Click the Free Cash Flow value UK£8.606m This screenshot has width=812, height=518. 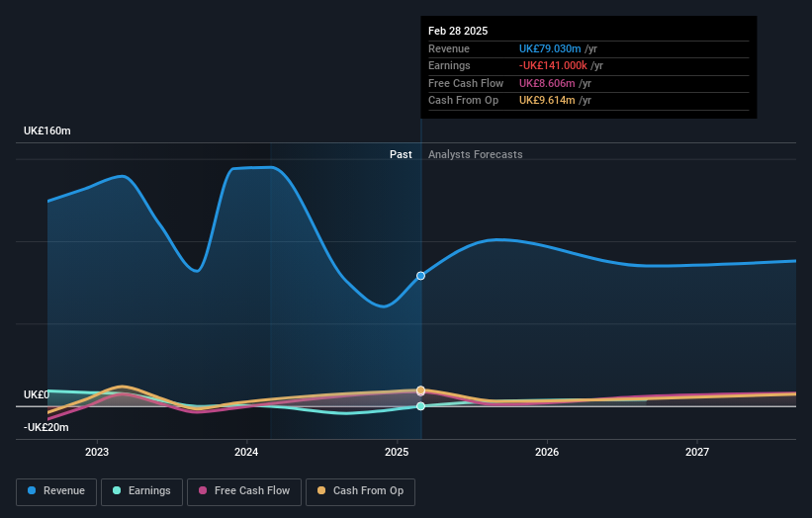pos(547,83)
